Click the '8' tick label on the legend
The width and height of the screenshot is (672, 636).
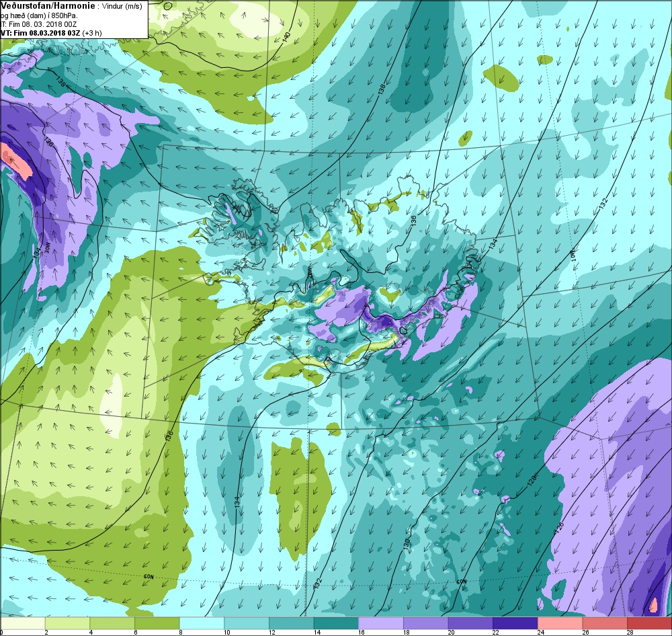tap(182, 632)
